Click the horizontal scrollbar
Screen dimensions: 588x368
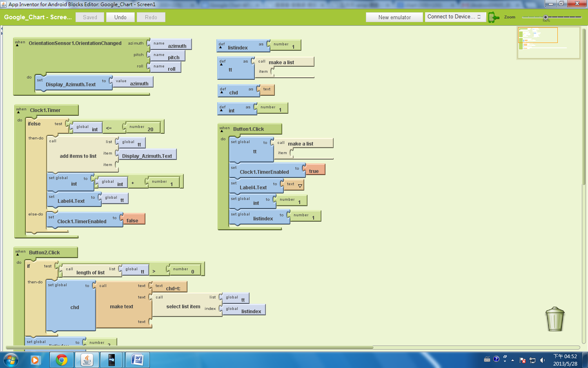189,348
